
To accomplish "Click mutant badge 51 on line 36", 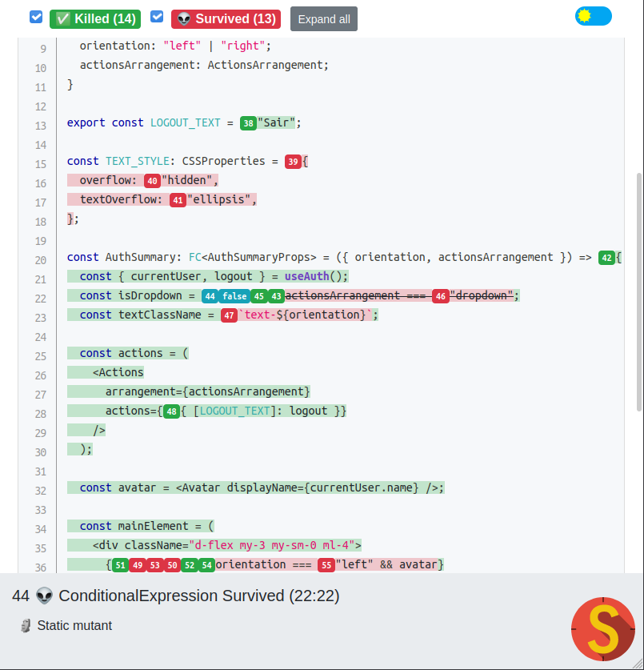I will point(120,565).
